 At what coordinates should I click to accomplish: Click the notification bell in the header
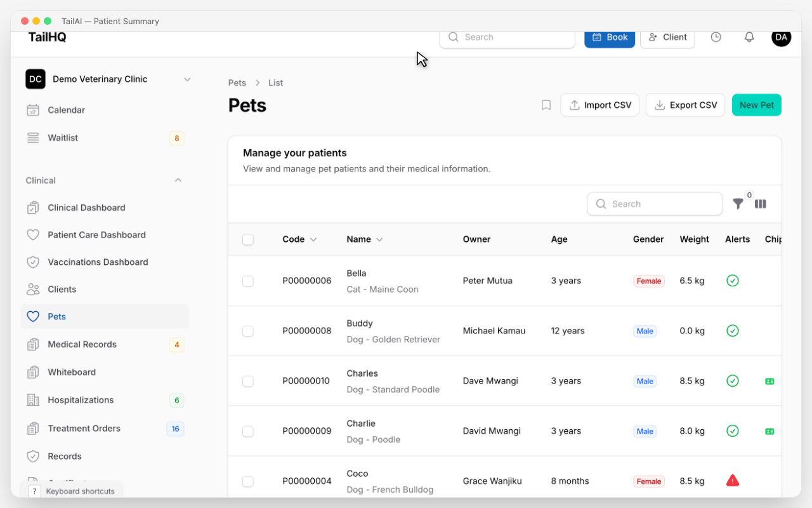749,37
